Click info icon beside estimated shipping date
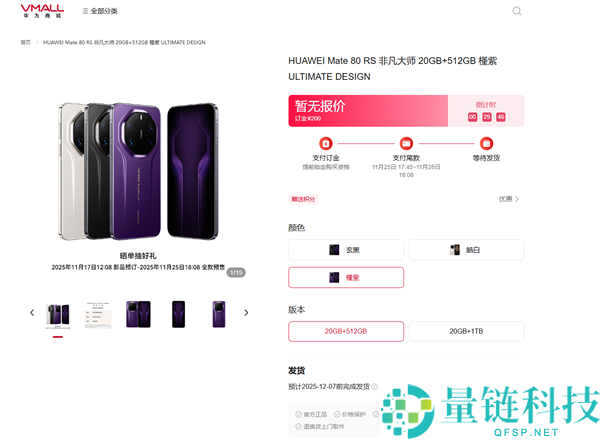The height and width of the screenshot is (443, 600). 375,387
